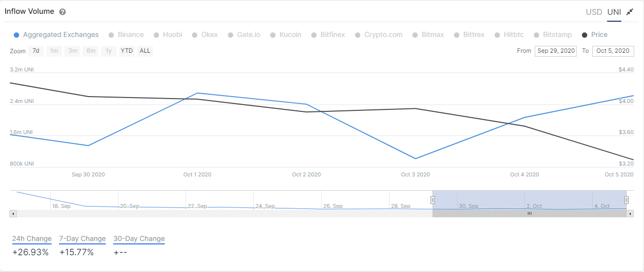The image size is (644, 272).
Task: Click the navigator right scroll arrow
Action: [x=630, y=214]
